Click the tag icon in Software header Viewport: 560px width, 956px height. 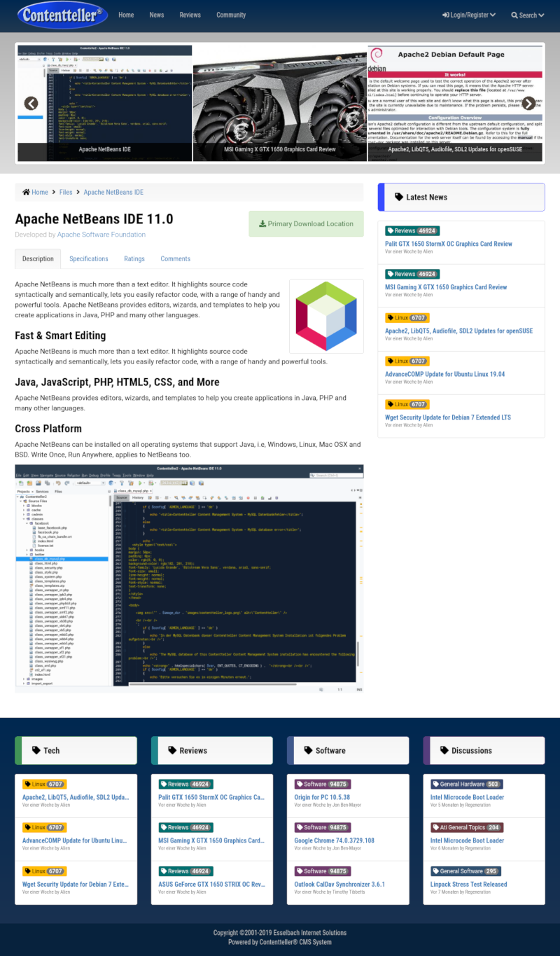coord(308,750)
